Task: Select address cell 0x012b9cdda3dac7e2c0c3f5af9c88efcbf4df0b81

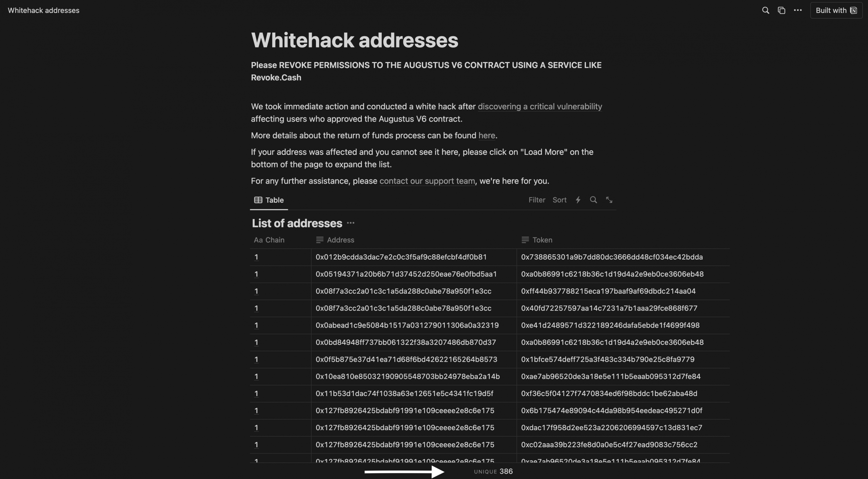Action: coord(414,257)
